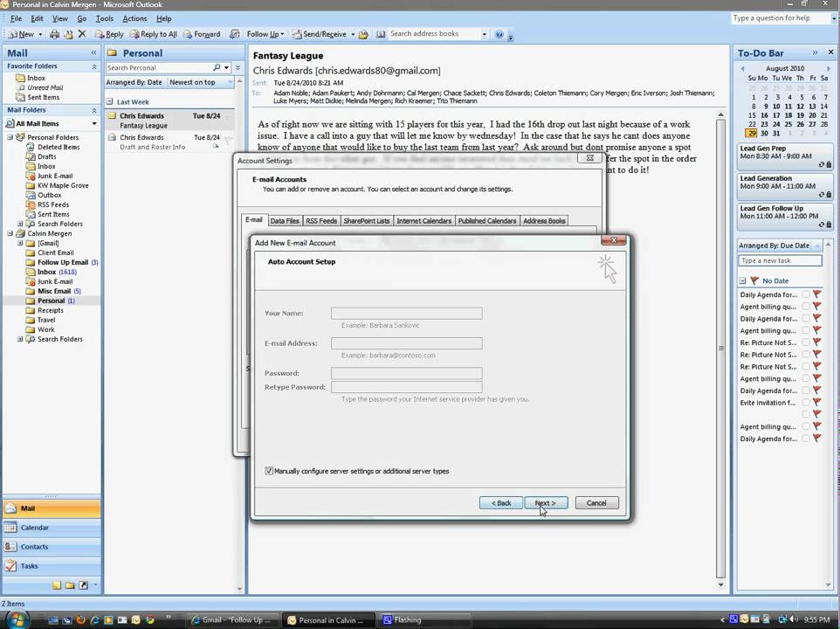840x629 pixels.
Task: Open the View menu
Action: click(60, 18)
